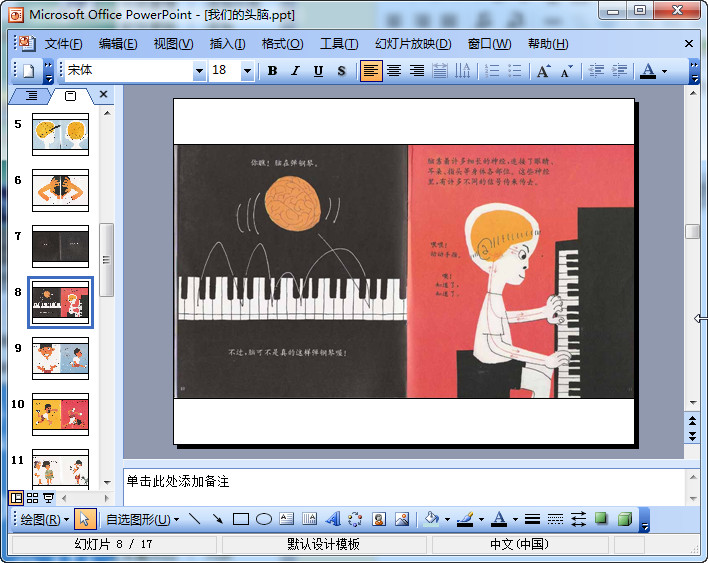Click the decrease indent icon
Screen dimensions: 708x563
[596, 71]
